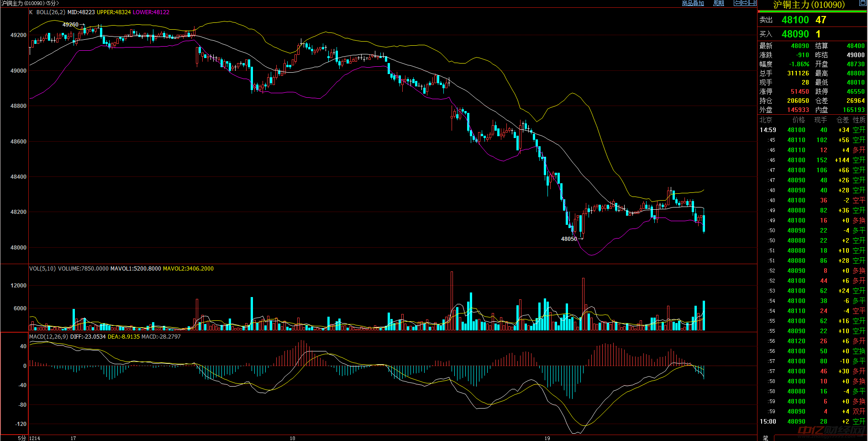The height and width of the screenshot is (441, 868).
Task: Select the 笔 tick tab at bottom
Action: (x=766, y=438)
